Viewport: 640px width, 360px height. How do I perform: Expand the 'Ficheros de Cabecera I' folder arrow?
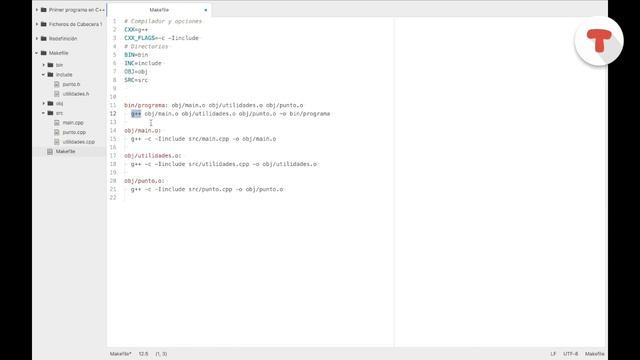[x=37, y=24]
